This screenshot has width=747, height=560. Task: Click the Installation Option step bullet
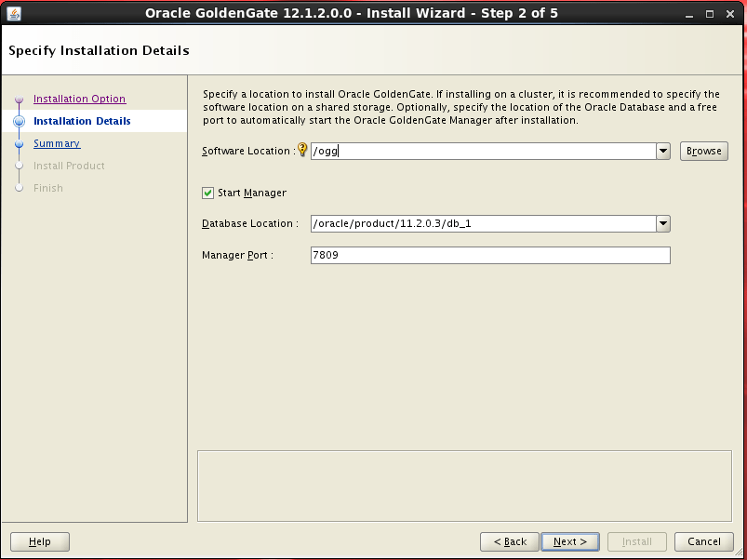pos(19,99)
